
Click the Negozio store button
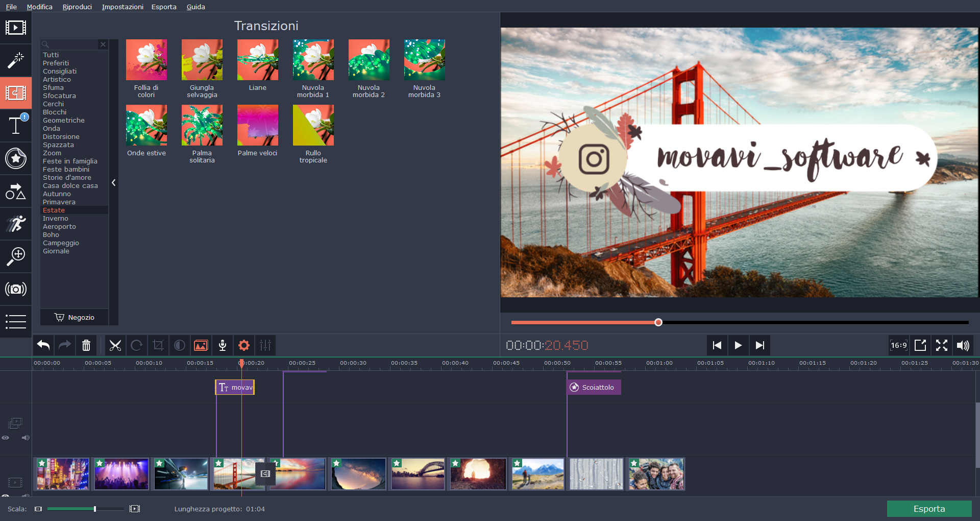point(75,317)
